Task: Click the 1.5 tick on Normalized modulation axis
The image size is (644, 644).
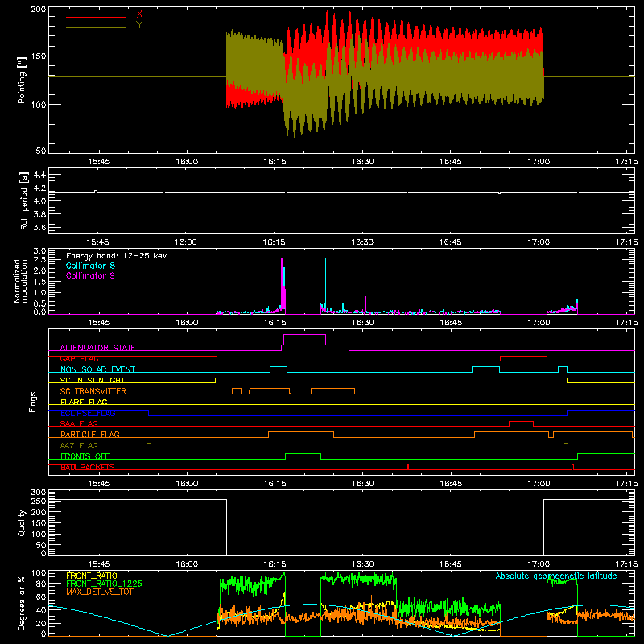Action: [x=39, y=282]
